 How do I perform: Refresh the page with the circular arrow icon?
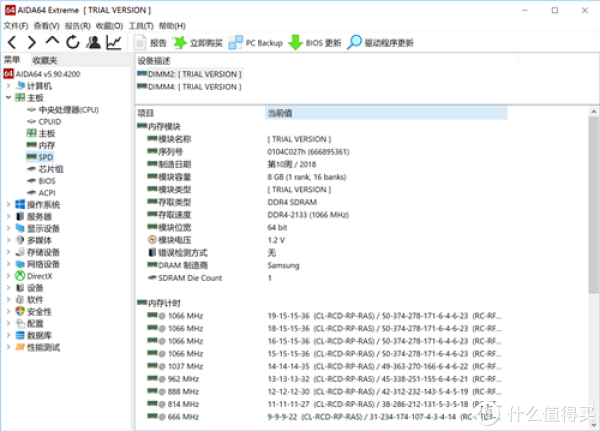pos(73,42)
